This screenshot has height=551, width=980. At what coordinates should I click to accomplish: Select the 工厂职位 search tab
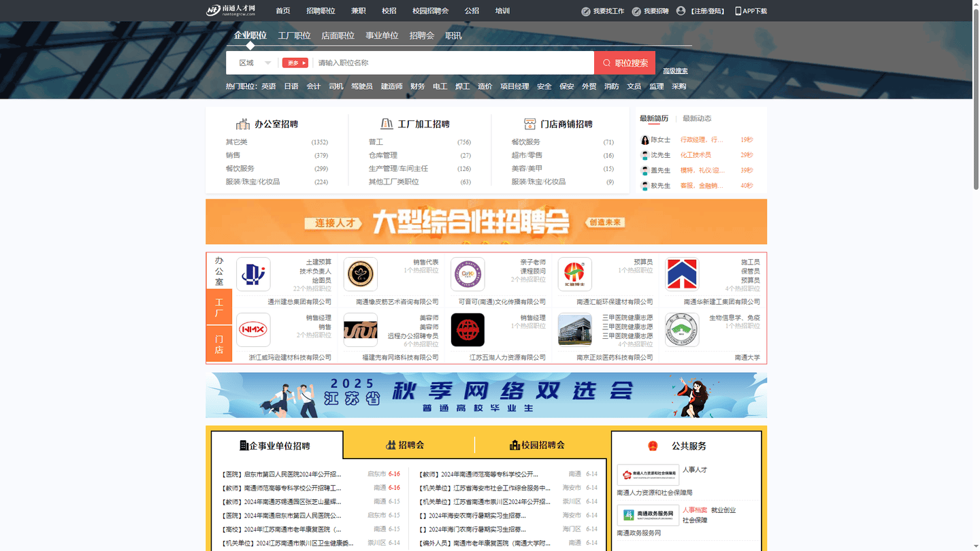coord(294,35)
